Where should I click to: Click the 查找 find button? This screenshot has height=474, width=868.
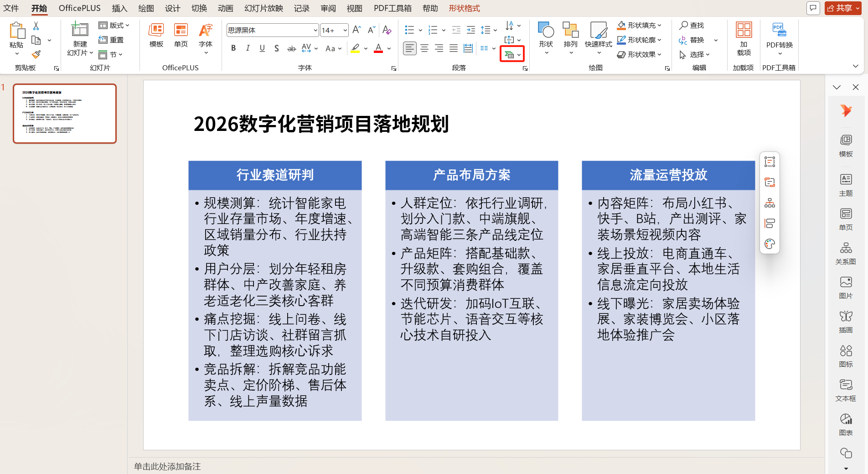click(692, 26)
